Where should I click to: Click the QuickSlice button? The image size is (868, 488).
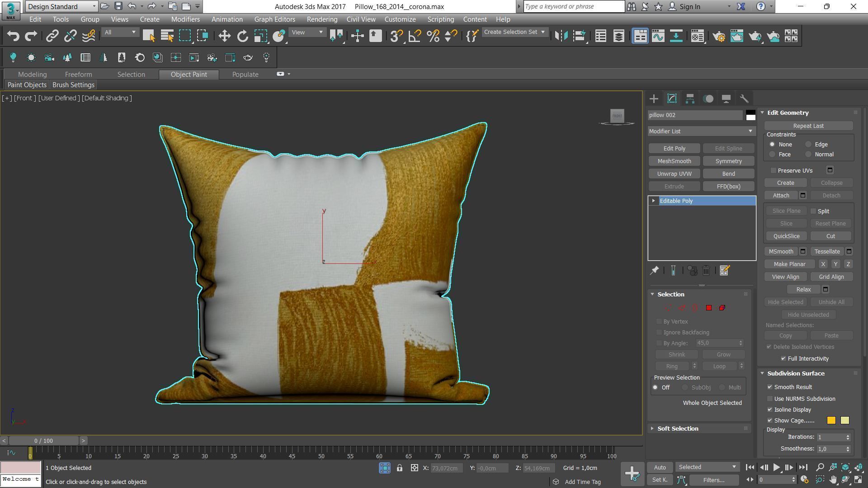pos(786,236)
